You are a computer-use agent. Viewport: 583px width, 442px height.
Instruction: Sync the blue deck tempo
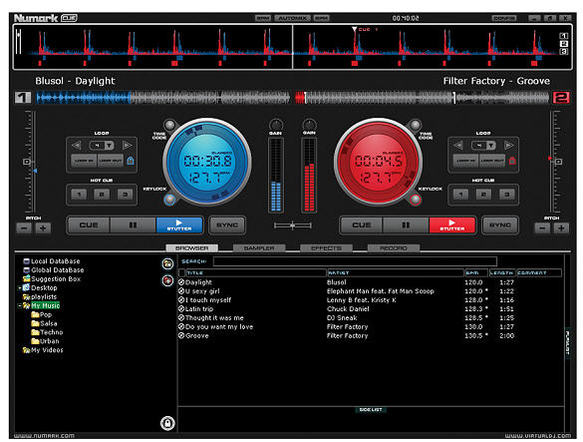(x=227, y=225)
